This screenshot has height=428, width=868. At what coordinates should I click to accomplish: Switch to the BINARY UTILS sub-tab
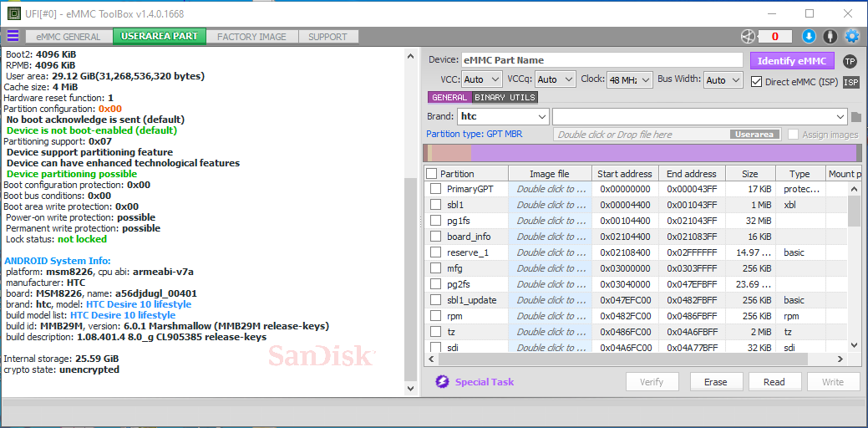click(x=505, y=98)
